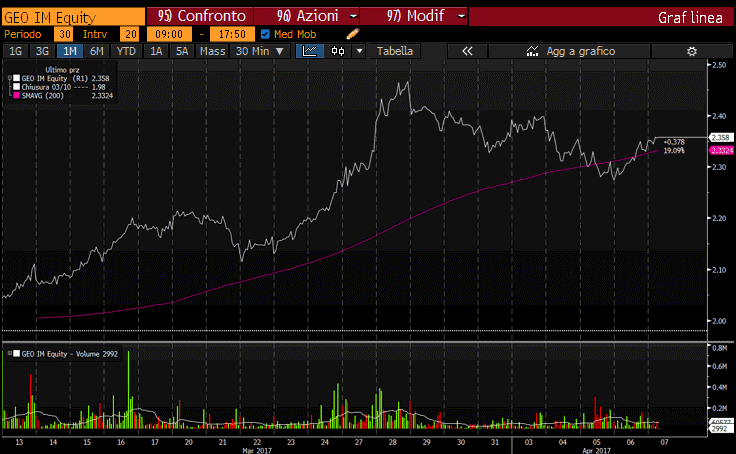Switch to the YTD period tab
Screen dimensions: 736x454
click(126, 51)
